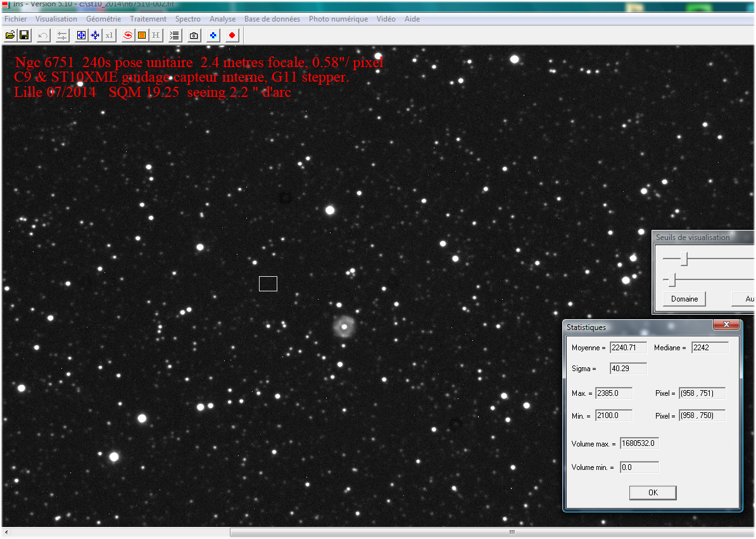Open the Photo numérique menu
This screenshot has height=539, width=756.
338,19
